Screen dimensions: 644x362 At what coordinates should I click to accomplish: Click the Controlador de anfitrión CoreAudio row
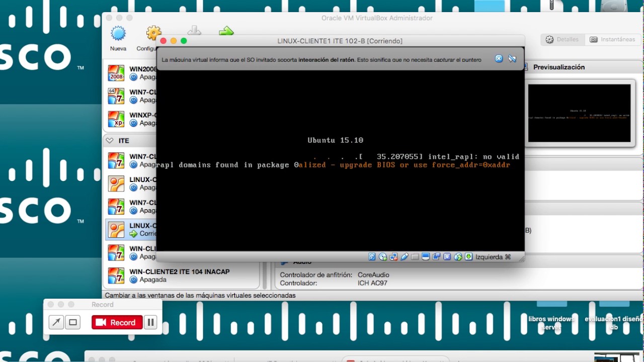(x=335, y=275)
